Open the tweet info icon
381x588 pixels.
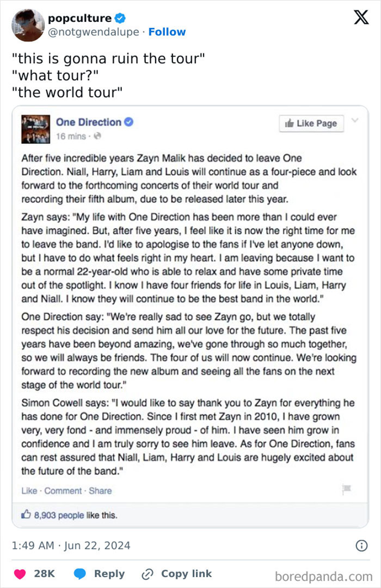361,545
